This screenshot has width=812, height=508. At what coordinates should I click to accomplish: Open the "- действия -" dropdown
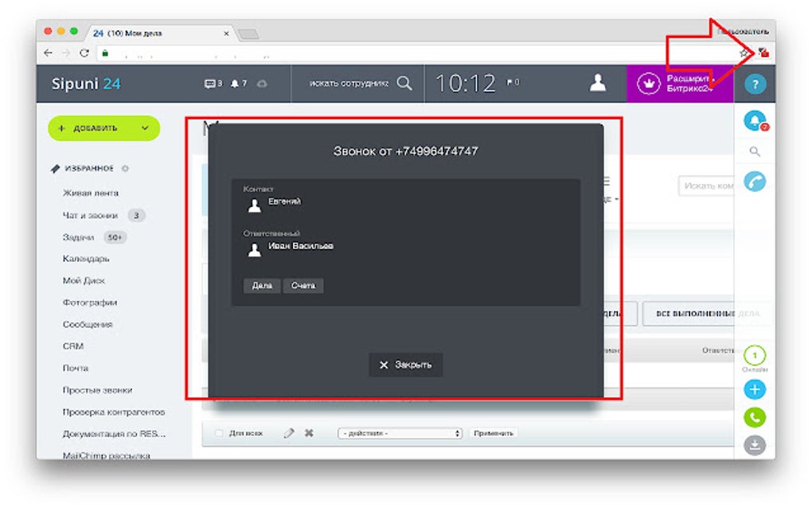pyautogui.click(x=398, y=432)
